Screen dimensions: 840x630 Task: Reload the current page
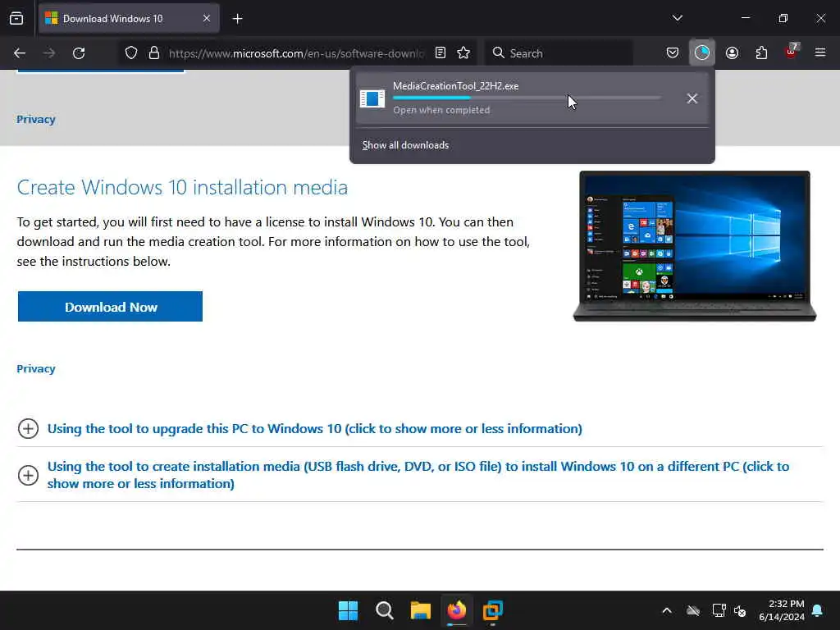[x=79, y=53]
